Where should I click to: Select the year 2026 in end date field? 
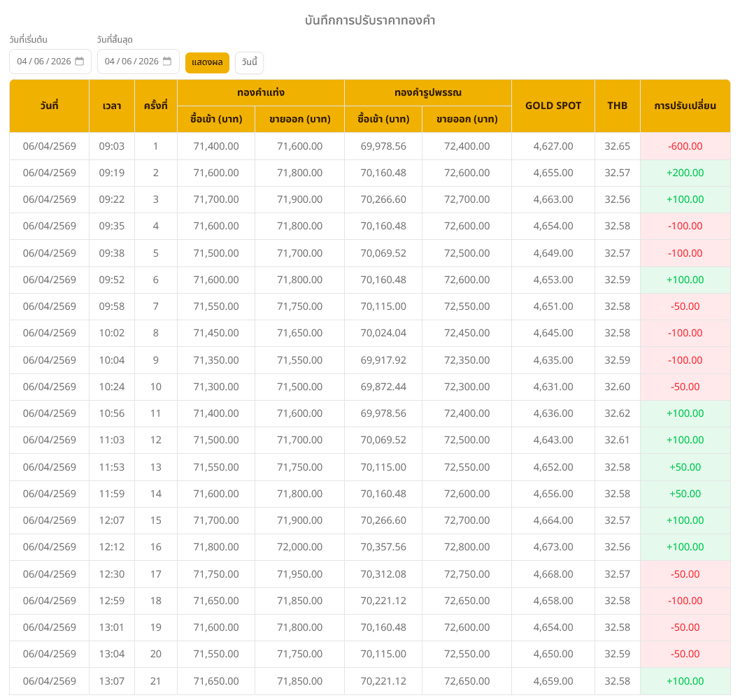click(x=148, y=62)
